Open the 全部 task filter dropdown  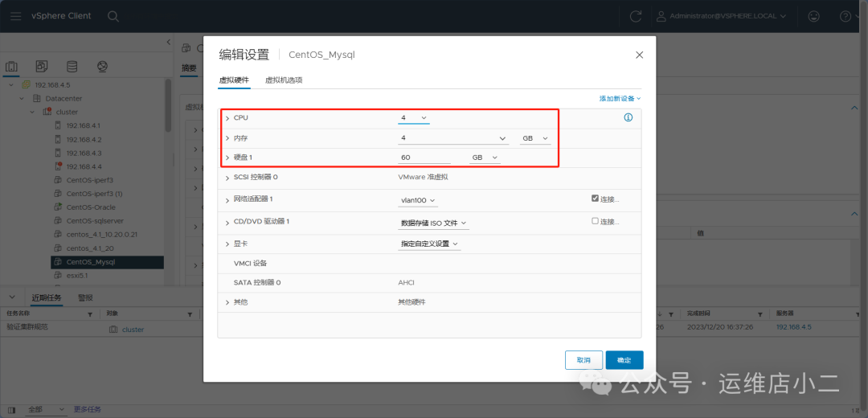pos(46,410)
